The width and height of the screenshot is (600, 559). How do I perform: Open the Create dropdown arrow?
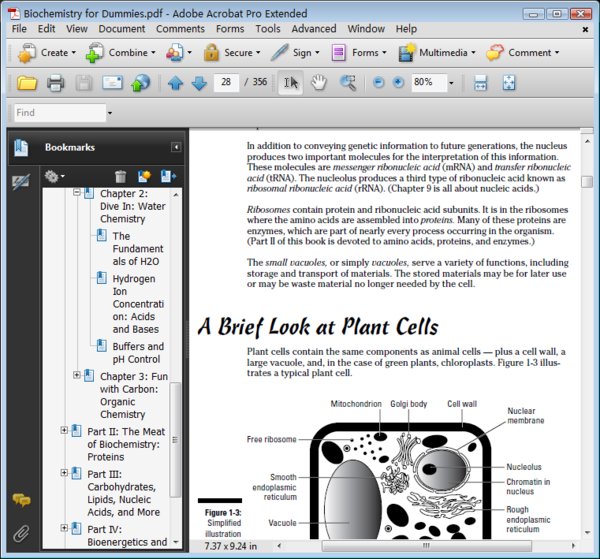point(74,52)
